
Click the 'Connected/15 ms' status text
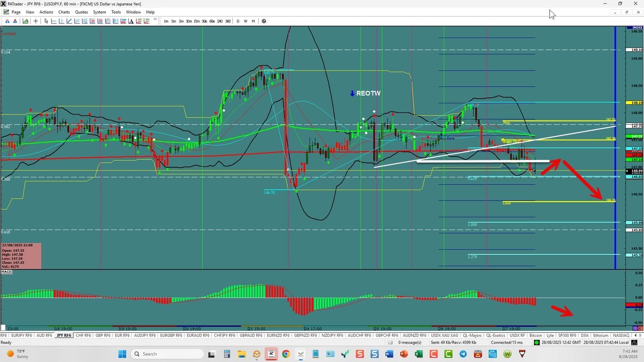(x=507, y=342)
